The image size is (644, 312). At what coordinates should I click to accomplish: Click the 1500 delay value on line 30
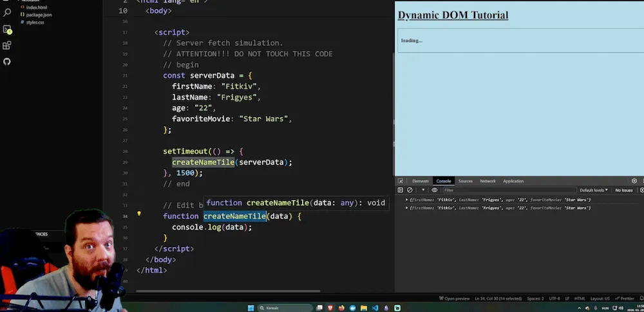tap(185, 173)
